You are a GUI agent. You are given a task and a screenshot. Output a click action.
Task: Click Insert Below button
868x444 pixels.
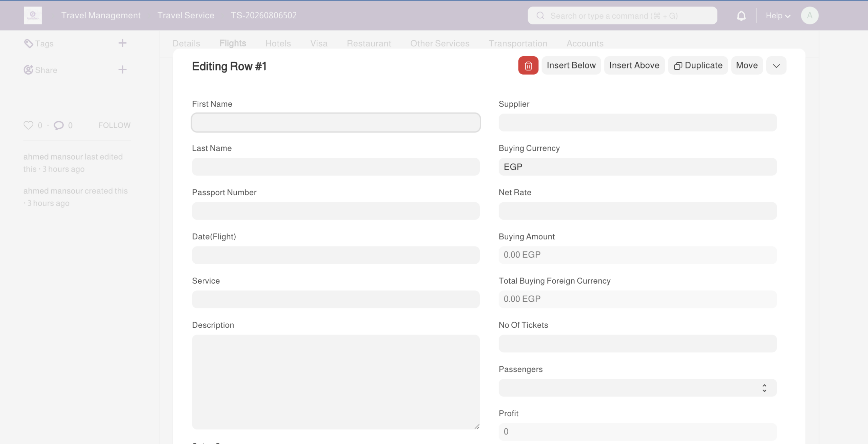tap(571, 65)
